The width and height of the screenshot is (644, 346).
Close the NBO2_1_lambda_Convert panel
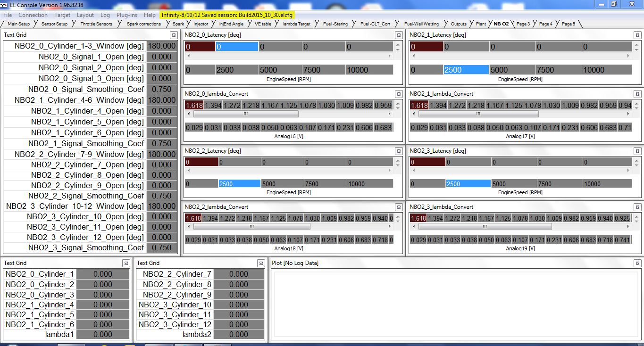[637, 94]
